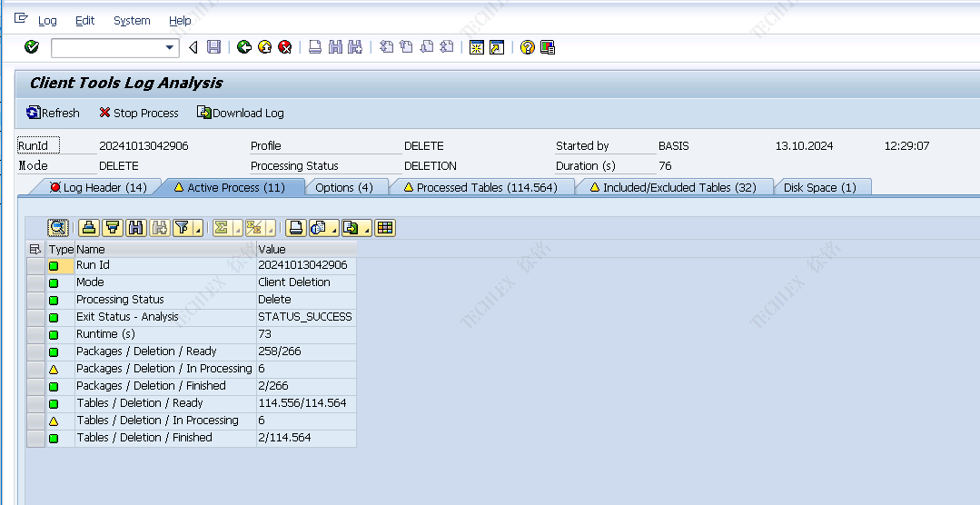Select the Run Id row selector
The image size is (980, 505).
[35, 265]
